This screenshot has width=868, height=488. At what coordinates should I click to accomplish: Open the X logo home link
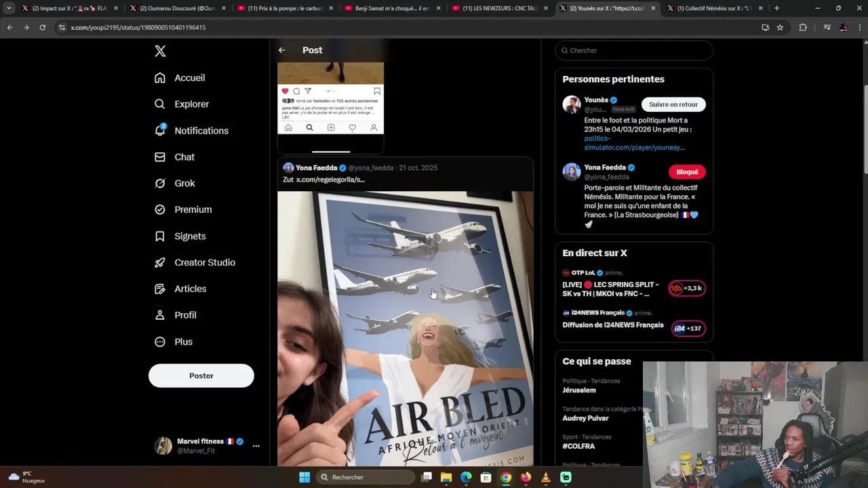(160, 51)
